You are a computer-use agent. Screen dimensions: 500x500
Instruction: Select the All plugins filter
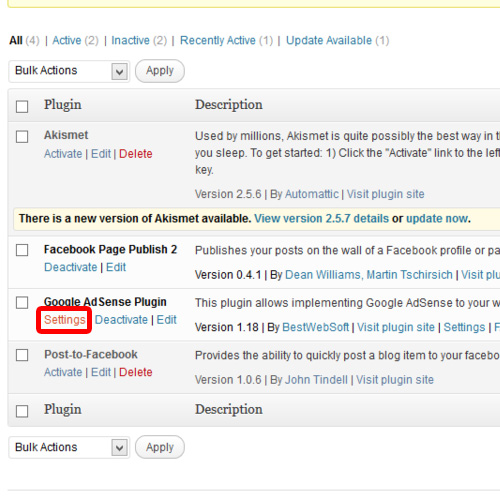point(16,40)
